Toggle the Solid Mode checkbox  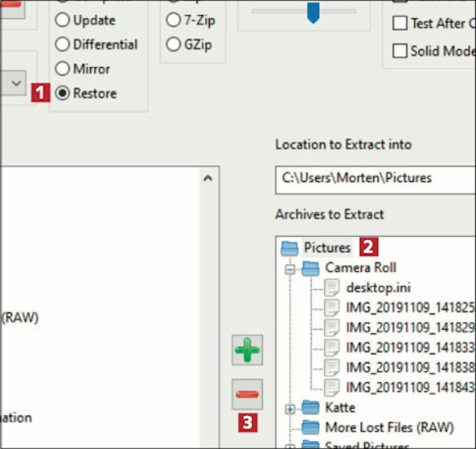(400, 51)
